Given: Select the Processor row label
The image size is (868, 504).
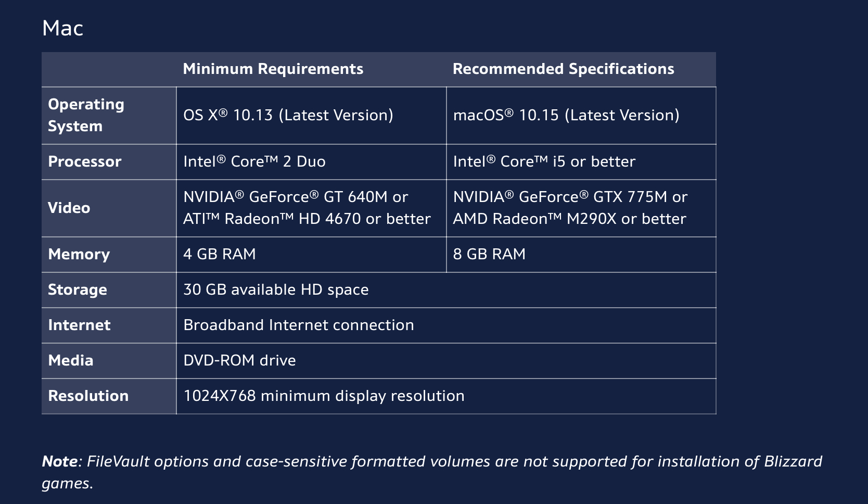Looking at the screenshot, I should (84, 162).
